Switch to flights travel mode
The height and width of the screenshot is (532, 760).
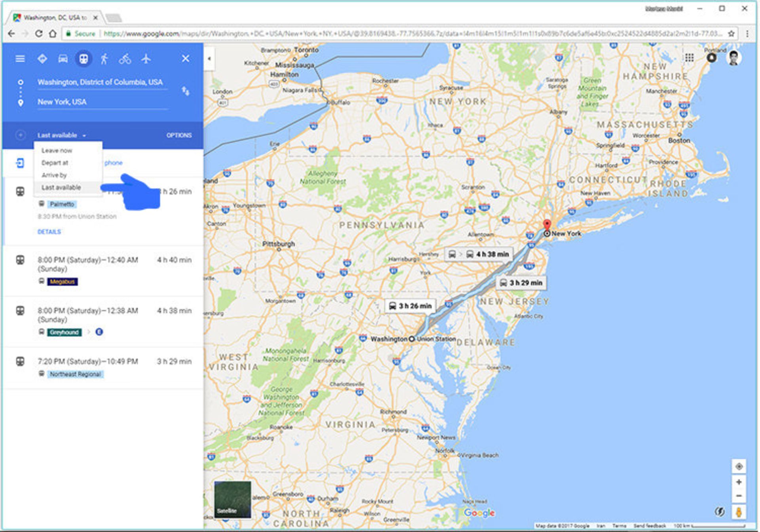point(146,59)
